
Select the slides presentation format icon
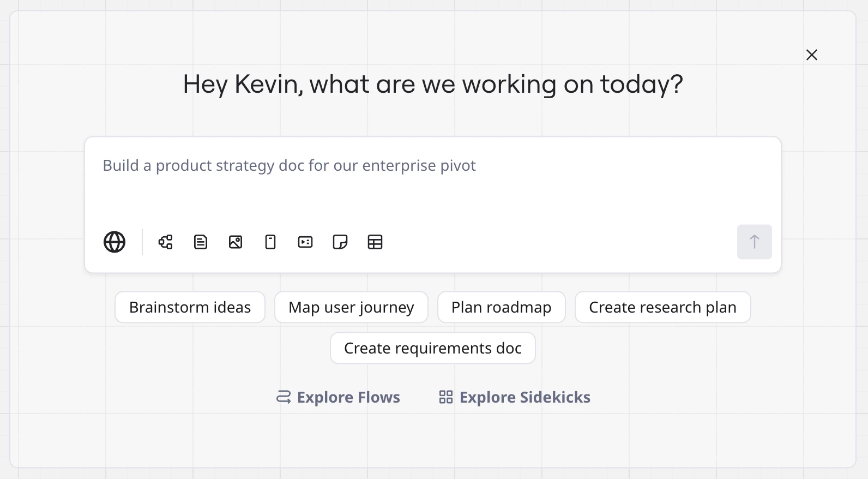point(305,242)
